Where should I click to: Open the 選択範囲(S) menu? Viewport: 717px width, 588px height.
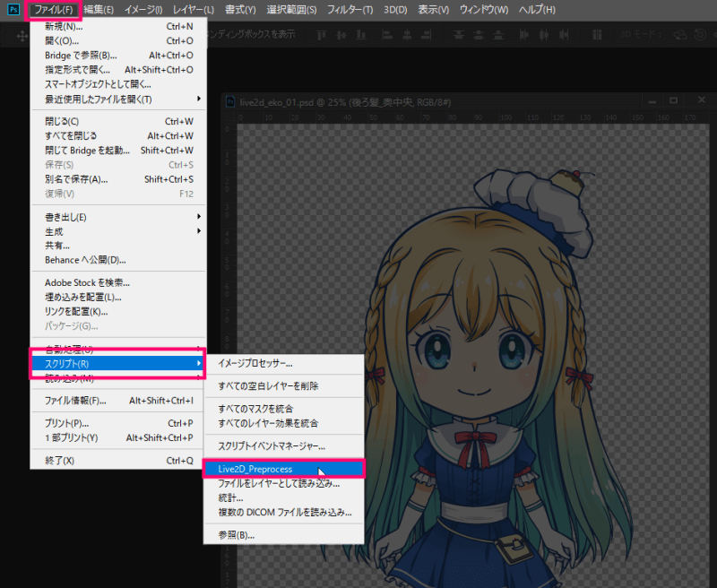tap(291, 10)
